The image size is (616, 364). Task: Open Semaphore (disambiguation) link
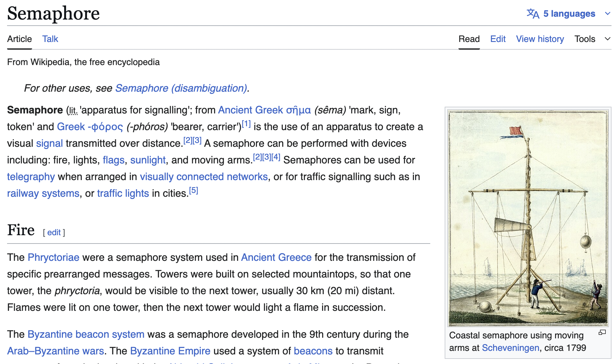coord(181,88)
